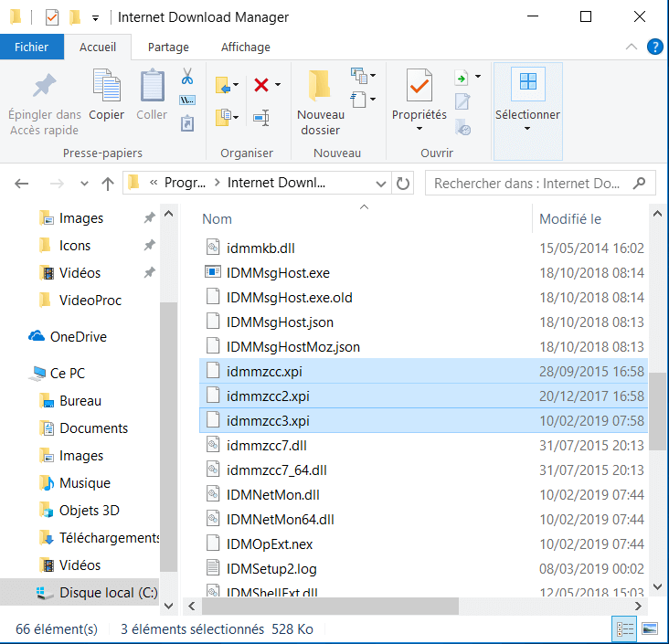
Task: Click the search box Rechercher dans
Action: [x=540, y=183]
